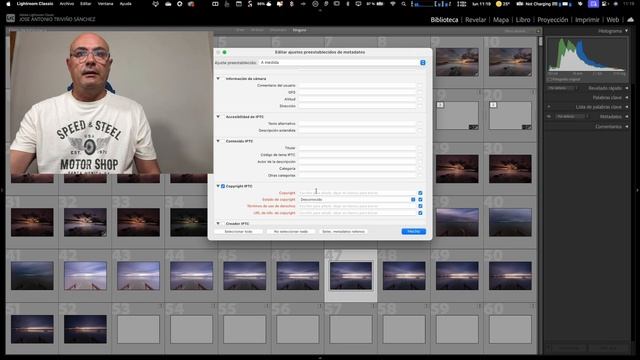
Task: Click the badge on thumbnail 9's lower corner
Action: (x=476, y=73)
